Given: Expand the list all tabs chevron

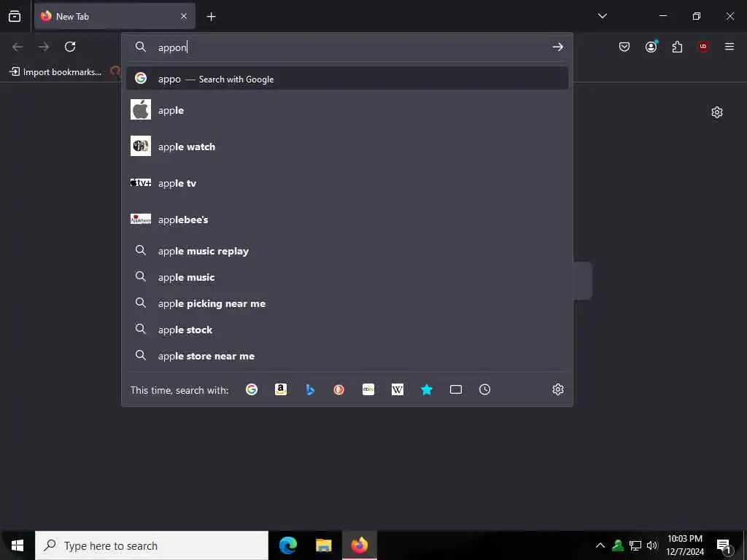Looking at the screenshot, I should (602, 16).
